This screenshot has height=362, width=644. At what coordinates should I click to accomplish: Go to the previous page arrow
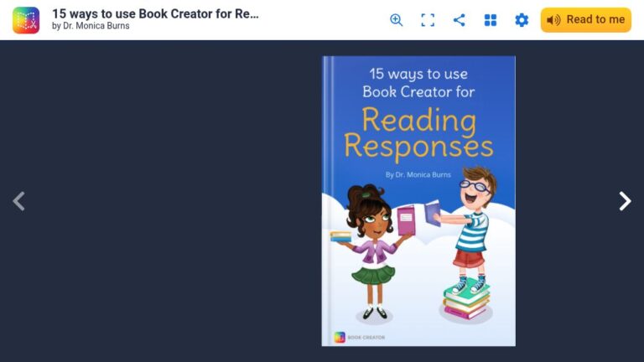(x=19, y=201)
